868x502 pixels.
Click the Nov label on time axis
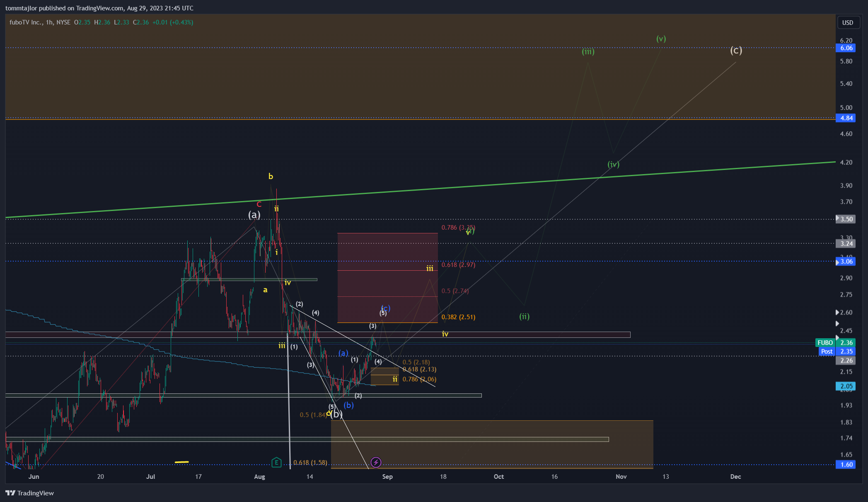click(621, 477)
